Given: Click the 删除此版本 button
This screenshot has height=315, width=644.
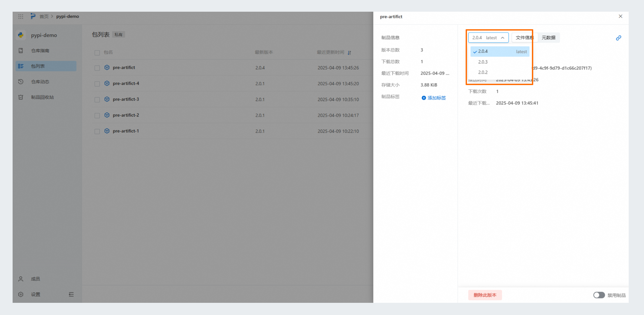Looking at the screenshot, I should (485, 295).
